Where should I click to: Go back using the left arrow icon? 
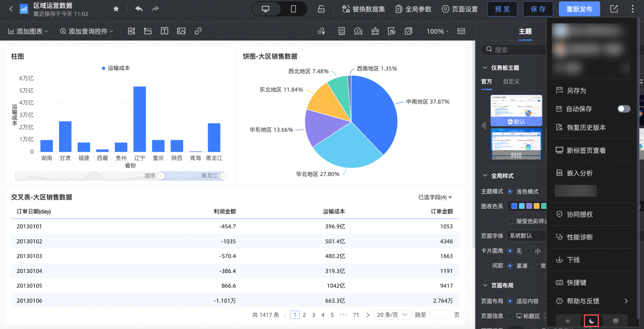coord(11,9)
